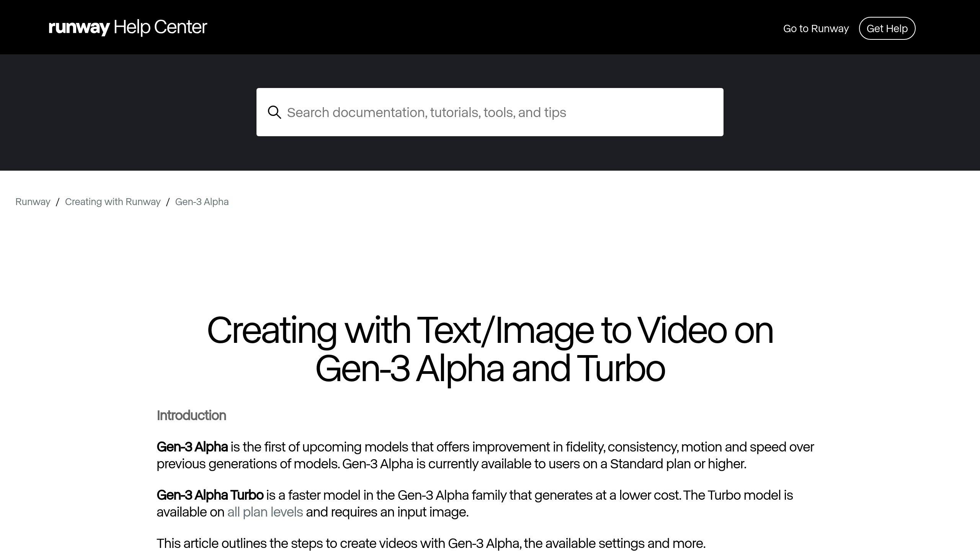
Task: Follow the 'all plan levels' link
Action: pos(265,512)
